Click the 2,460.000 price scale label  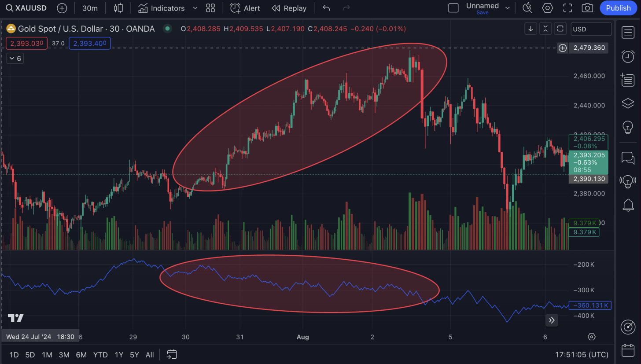[x=589, y=76]
